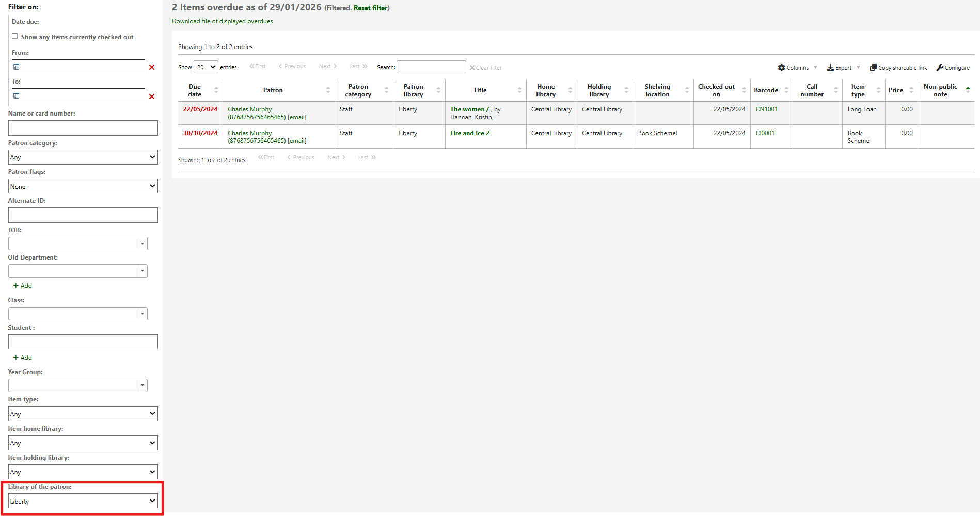This screenshot has width=980, height=516.
Task: Open the Patron flags dropdown
Action: (83, 186)
